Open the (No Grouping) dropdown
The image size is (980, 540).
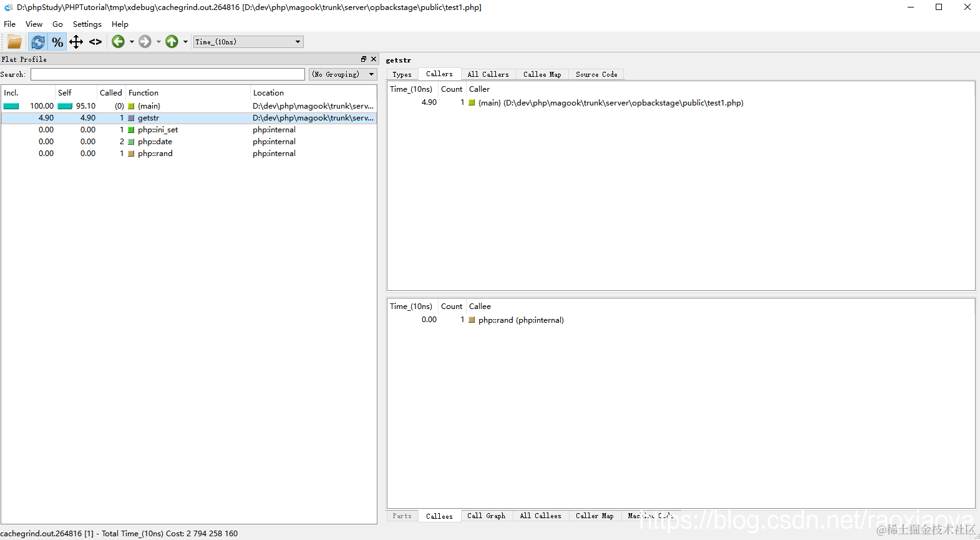coord(343,74)
